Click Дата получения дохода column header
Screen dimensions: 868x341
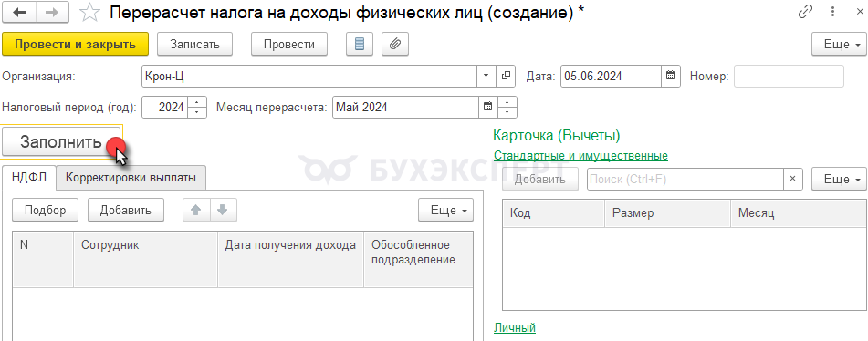point(290,259)
